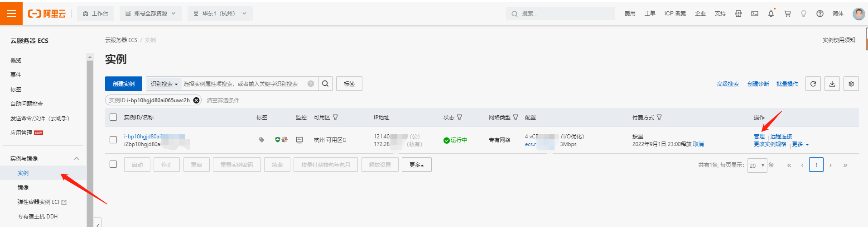Toggle the select-all header checkbox
Screen dimensions: 868x227
pyautogui.click(x=113, y=117)
